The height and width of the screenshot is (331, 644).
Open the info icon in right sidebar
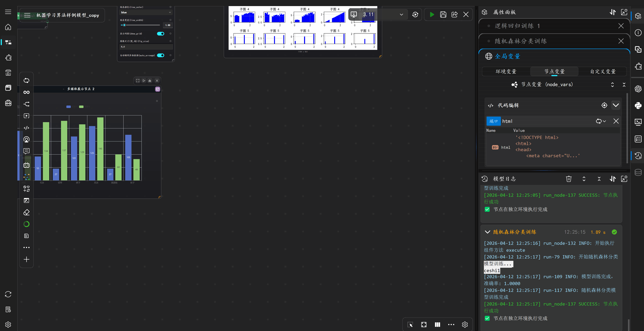(638, 33)
